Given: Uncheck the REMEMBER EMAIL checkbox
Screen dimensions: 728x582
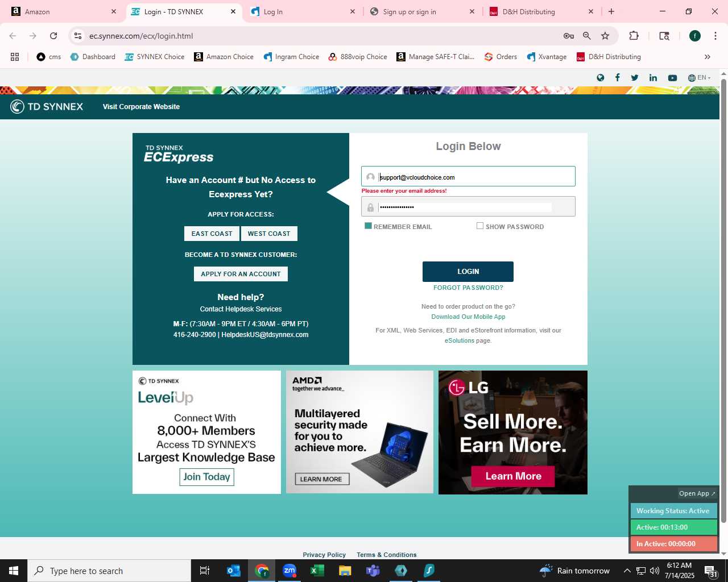Looking at the screenshot, I should (368, 226).
